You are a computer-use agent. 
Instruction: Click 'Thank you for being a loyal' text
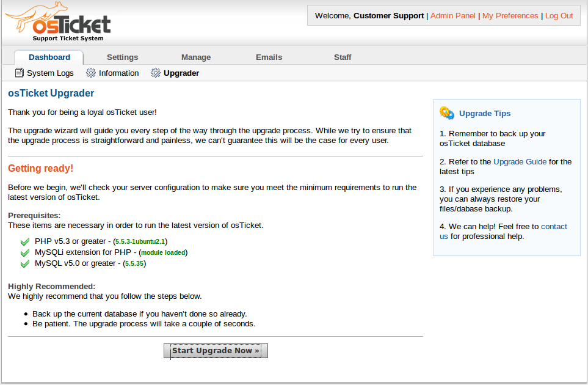82,112
